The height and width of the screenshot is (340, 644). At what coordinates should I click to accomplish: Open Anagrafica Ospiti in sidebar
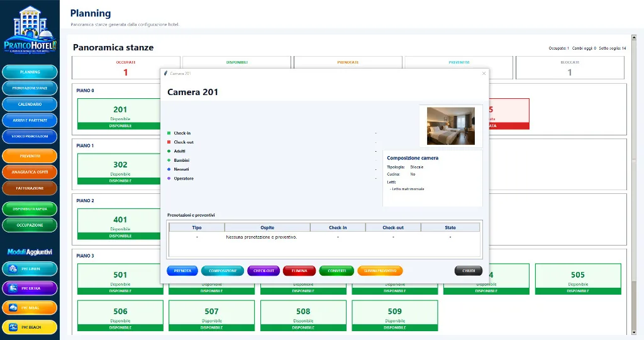[x=30, y=172]
